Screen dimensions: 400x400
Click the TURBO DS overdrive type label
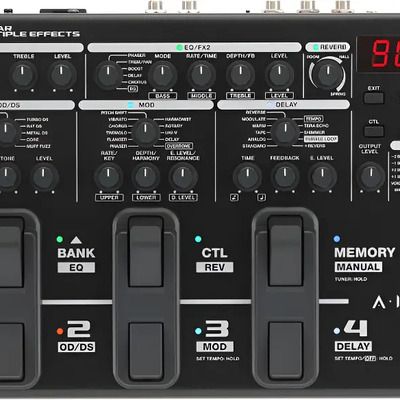point(37,120)
